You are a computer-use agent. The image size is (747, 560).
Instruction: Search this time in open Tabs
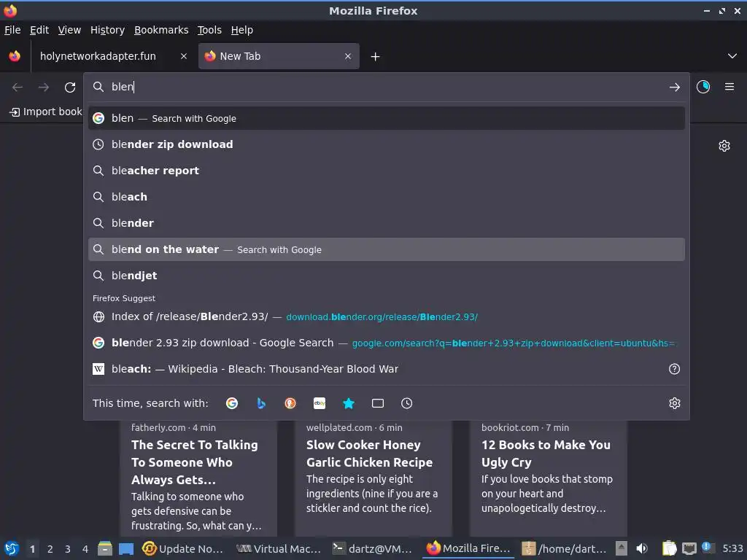pos(378,403)
